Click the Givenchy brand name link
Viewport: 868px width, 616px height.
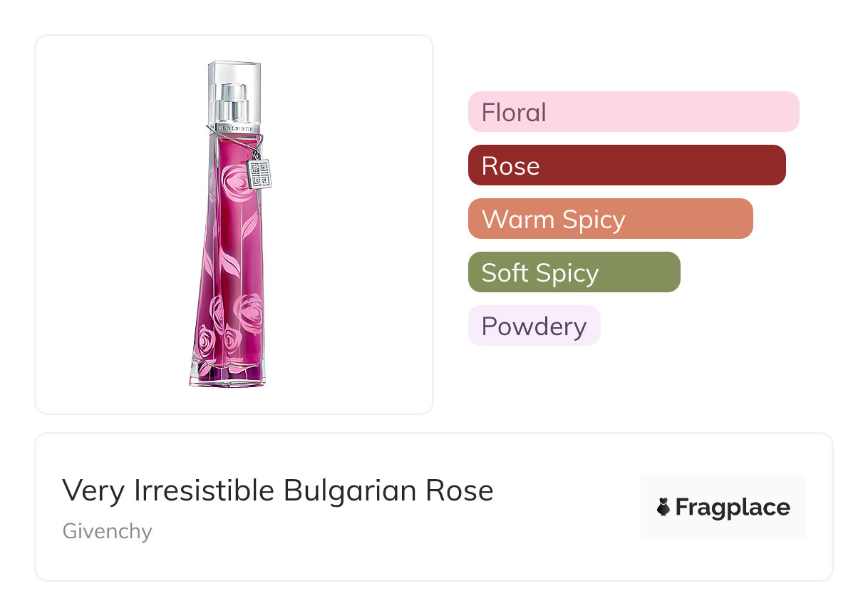(x=107, y=531)
